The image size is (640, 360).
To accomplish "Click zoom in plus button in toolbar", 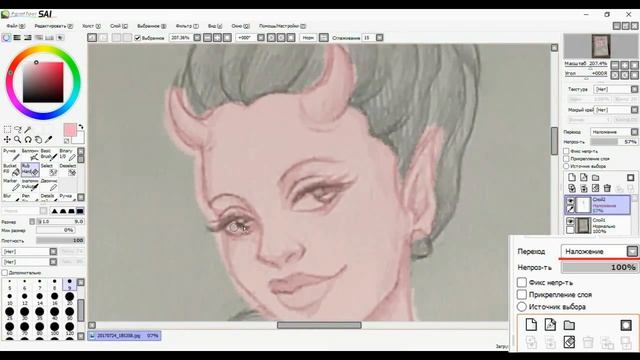I will tap(217, 38).
